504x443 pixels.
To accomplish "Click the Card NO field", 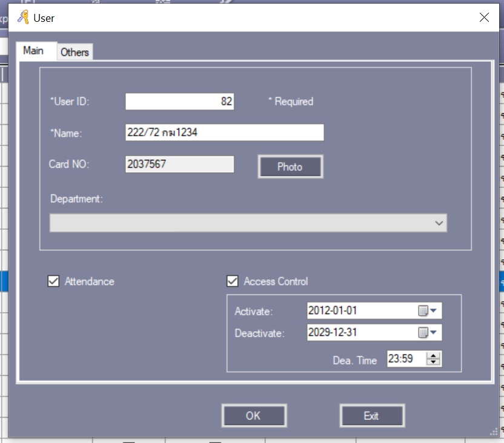I will point(179,164).
